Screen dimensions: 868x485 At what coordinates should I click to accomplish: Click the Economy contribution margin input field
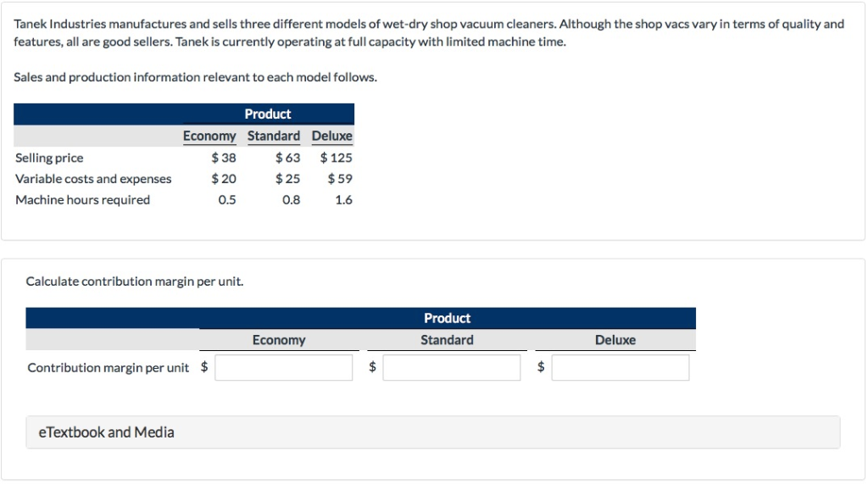(283, 368)
